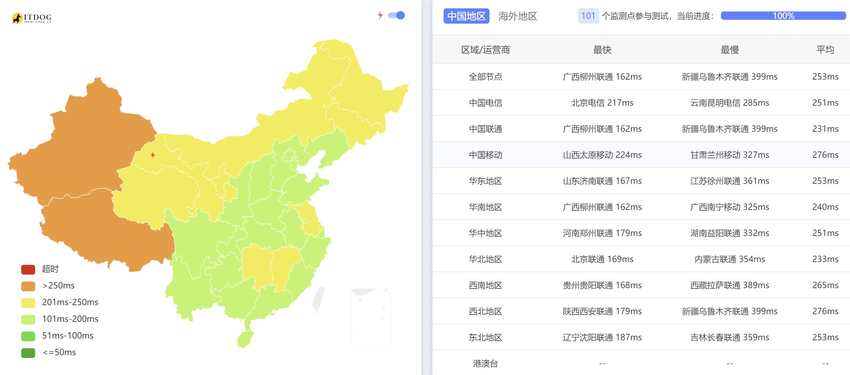Click the 231ms average in 中国联通 row
The height and width of the screenshot is (375, 850).
coord(825,129)
